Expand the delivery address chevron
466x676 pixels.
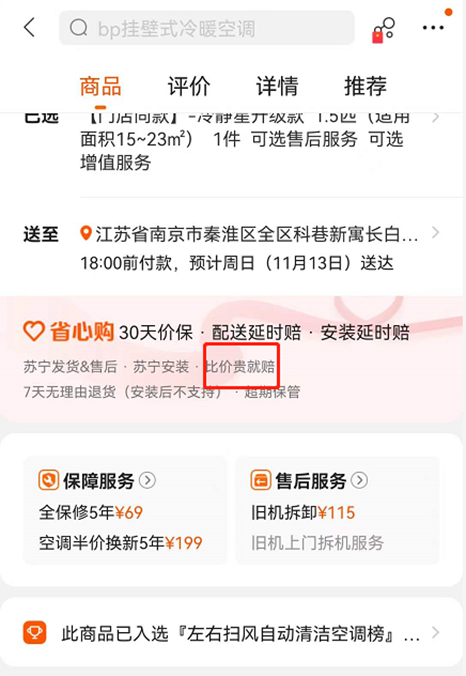pyautogui.click(x=436, y=233)
